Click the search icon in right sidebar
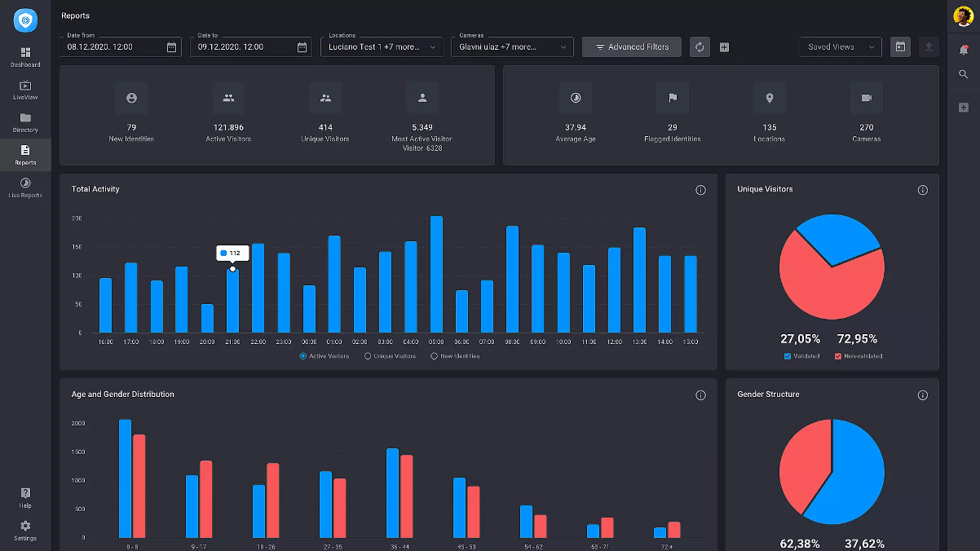This screenshot has height=551, width=980. coord(963,74)
